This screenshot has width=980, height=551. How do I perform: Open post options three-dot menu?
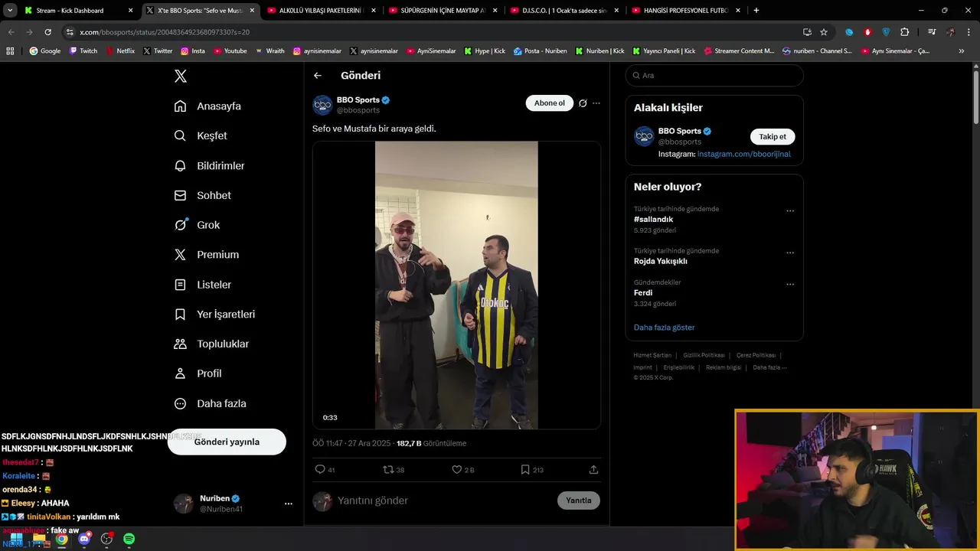point(596,103)
